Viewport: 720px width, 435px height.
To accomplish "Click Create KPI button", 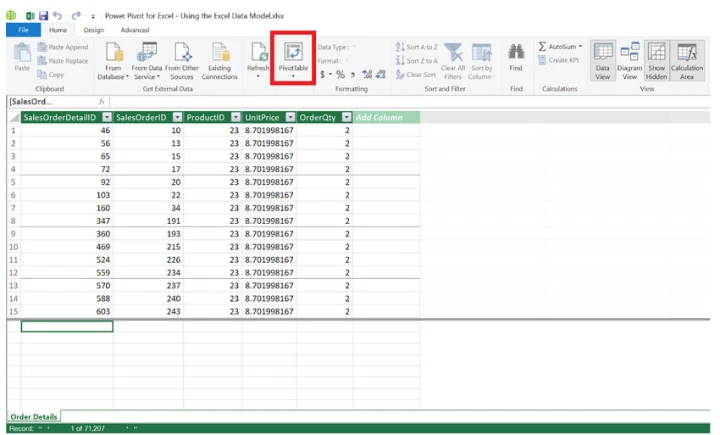I will [558, 60].
